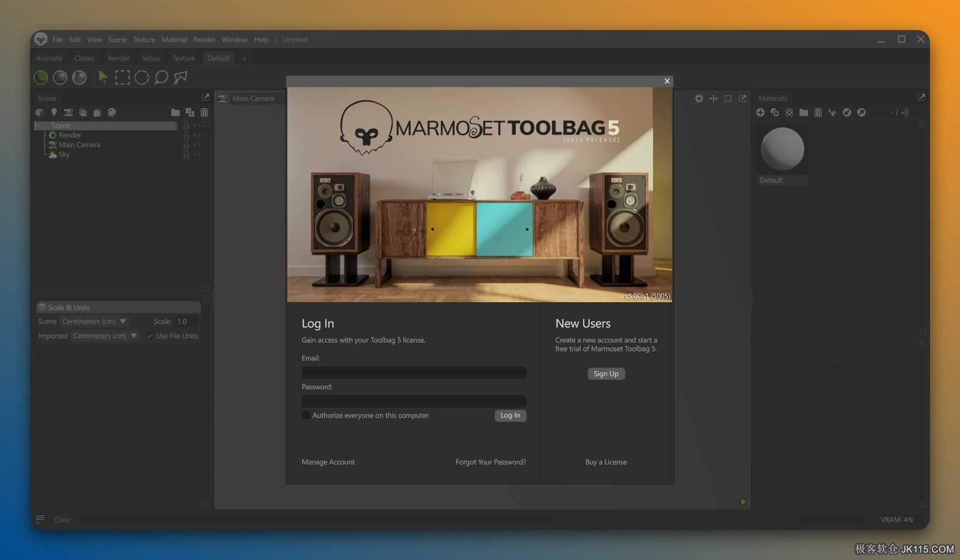960x560 pixels.
Task: Choose the rectangular marquee selection tool
Action: (123, 78)
